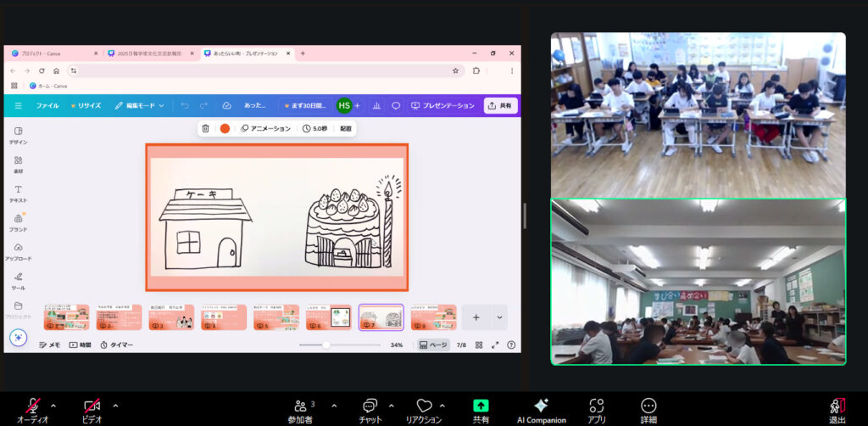This screenshot has height=426, width=868.
Task: Click the 共有 share button in Canva
Action: (x=500, y=106)
